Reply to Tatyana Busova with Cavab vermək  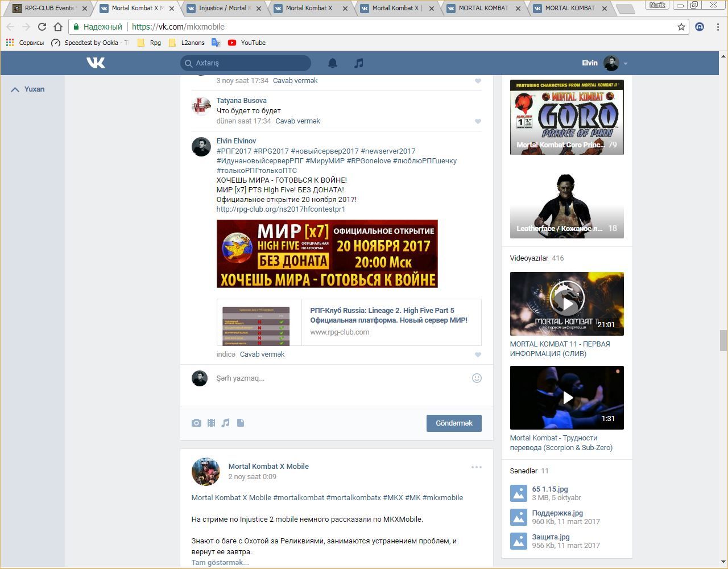(297, 121)
